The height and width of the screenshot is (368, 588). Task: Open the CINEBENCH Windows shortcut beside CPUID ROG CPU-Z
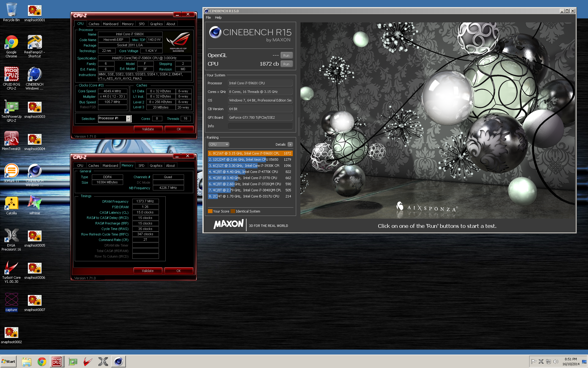pyautogui.click(x=35, y=79)
